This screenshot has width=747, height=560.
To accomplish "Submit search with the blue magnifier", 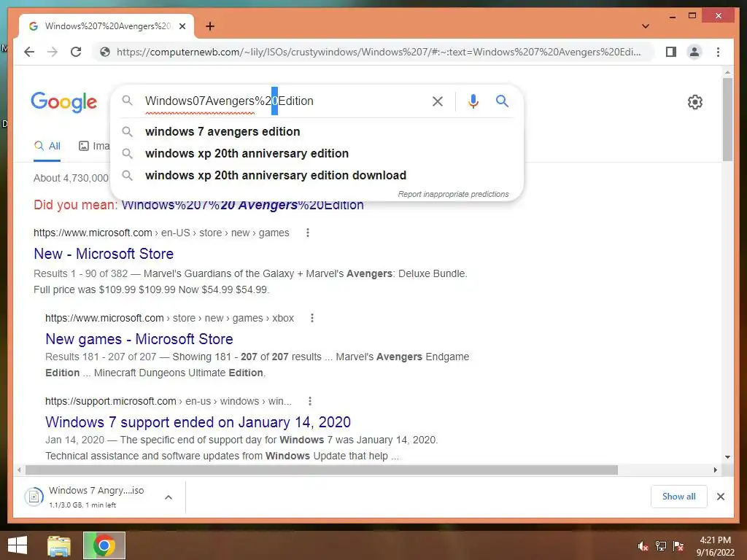I will (x=502, y=101).
